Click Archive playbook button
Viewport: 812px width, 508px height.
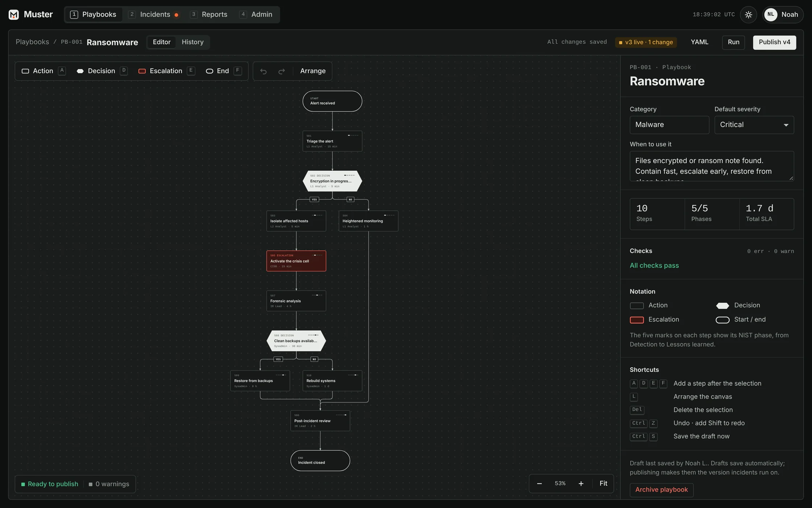661,490
